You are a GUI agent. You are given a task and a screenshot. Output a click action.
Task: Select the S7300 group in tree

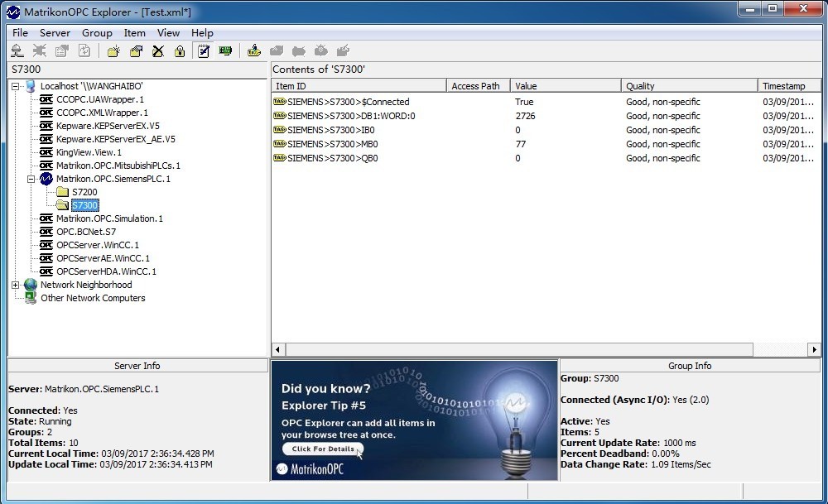85,205
